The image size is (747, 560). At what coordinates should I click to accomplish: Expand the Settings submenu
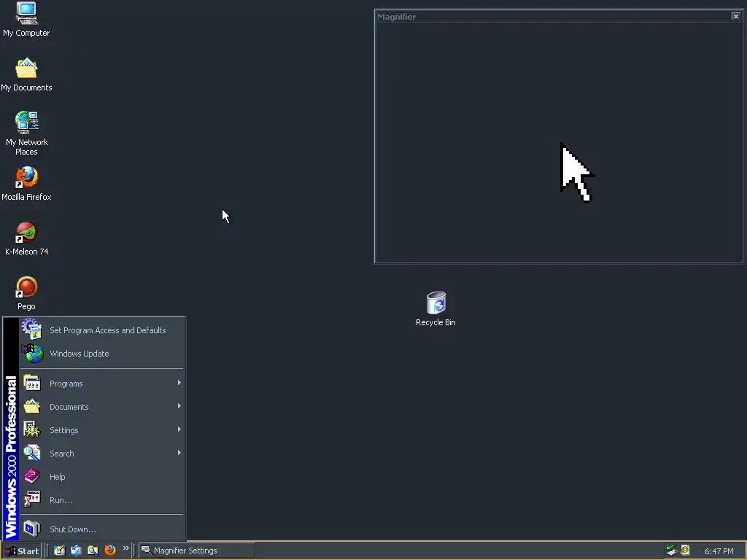(101, 430)
